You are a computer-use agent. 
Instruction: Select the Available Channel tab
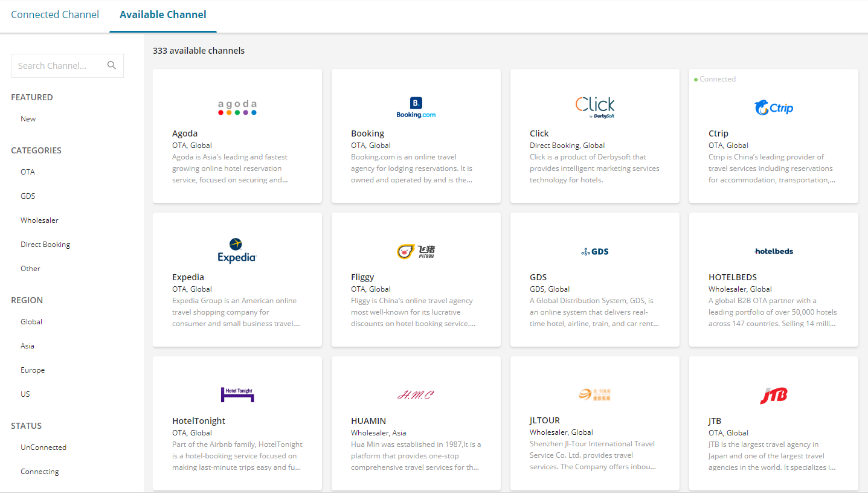click(163, 14)
